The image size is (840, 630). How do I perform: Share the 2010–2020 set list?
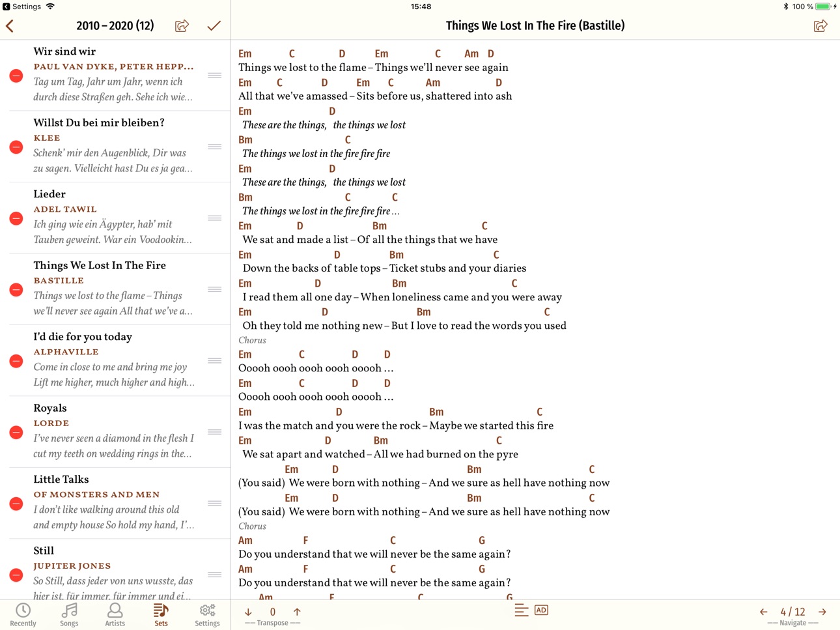pos(182,25)
